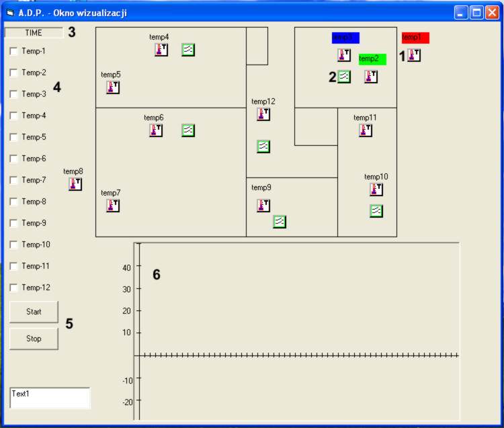Image resolution: width=504 pixels, height=428 pixels.
Task: Click the green temp2 color label
Action: (372, 59)
